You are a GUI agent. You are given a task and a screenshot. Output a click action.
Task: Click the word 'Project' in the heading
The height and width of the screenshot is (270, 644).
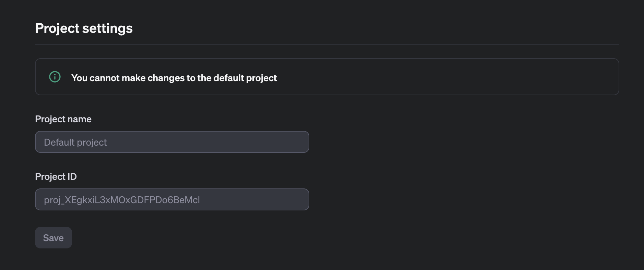pyautogui.click(x=57, y=29)
